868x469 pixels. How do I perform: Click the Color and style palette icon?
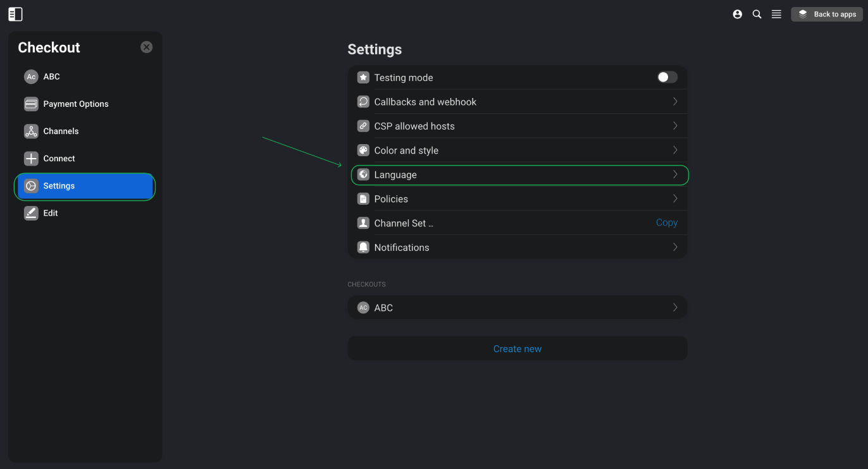click(363, 150)
